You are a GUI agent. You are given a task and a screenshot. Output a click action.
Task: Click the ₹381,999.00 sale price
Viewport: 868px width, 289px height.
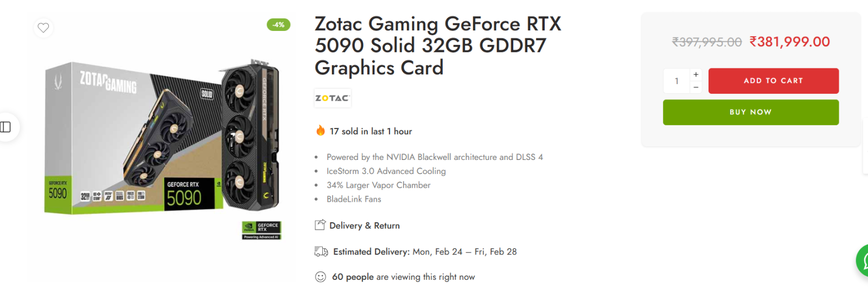point(790,42)
